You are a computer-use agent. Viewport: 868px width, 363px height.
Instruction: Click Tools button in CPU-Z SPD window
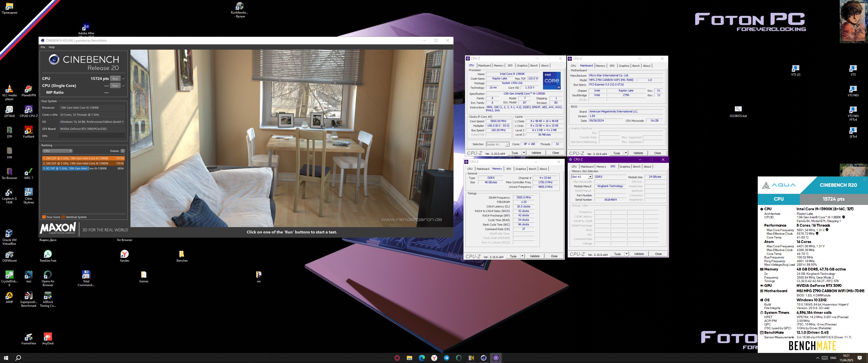point(617,254)
